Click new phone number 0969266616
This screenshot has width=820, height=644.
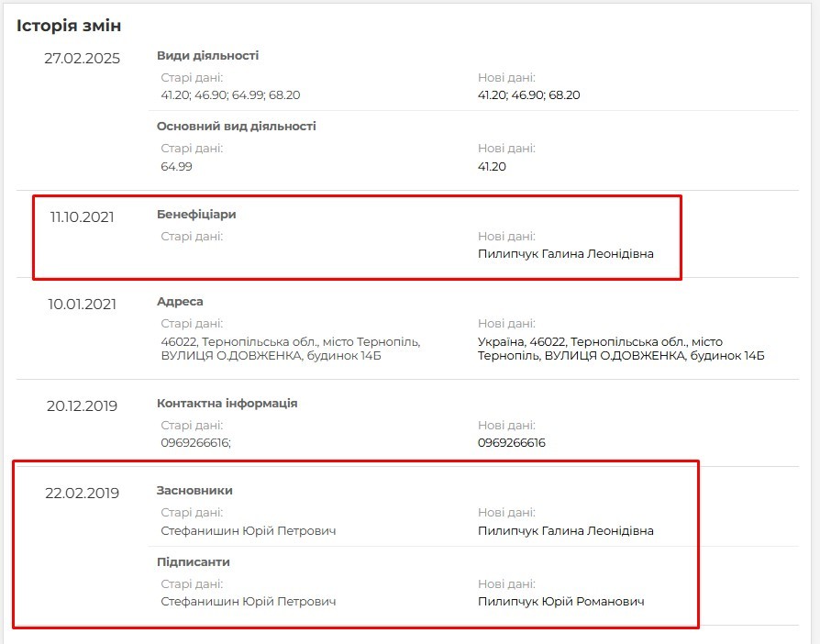[x=512, y=443]
